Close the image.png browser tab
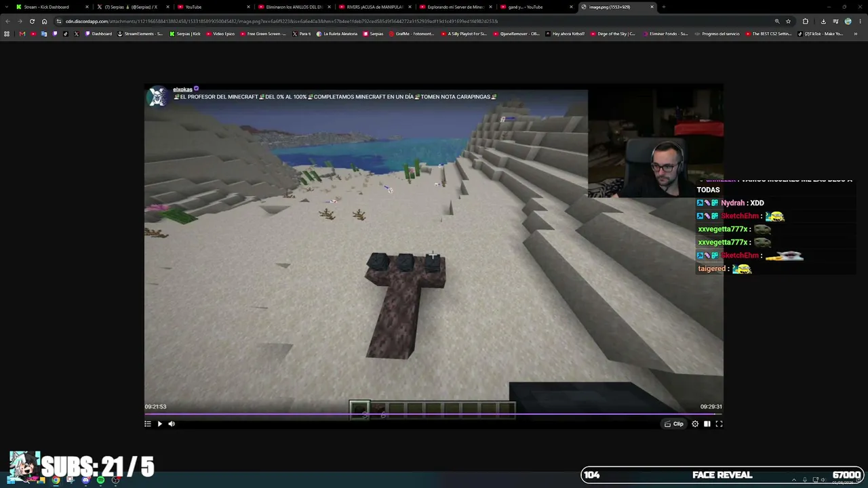The height and width of the screenshot is (488, 868). 652,7
